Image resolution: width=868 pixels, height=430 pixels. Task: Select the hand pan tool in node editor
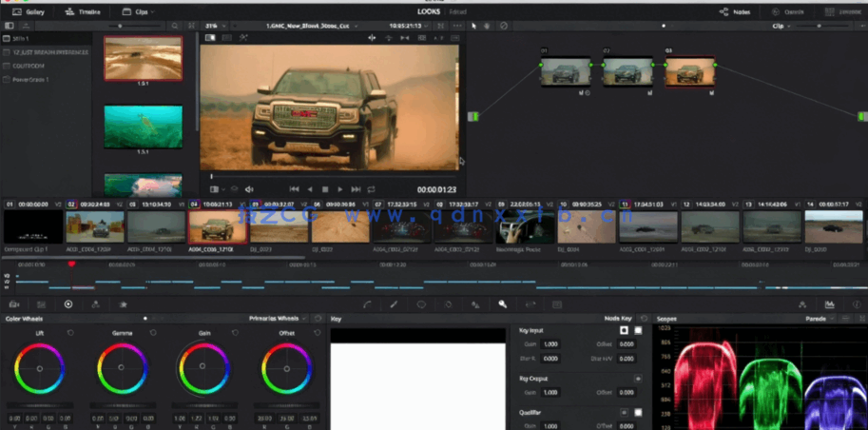click(x=488, y=26)
